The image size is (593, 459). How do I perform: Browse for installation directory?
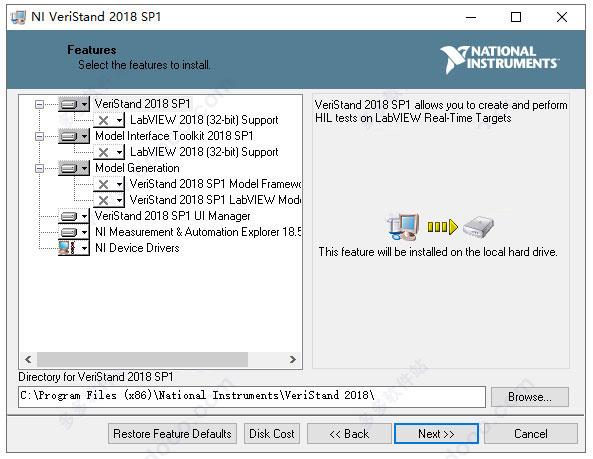[529, 397]
